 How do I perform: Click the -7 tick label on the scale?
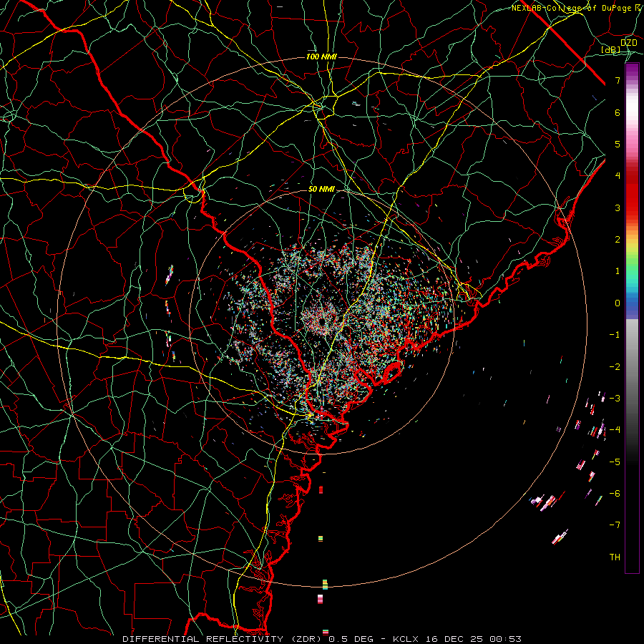615,525
